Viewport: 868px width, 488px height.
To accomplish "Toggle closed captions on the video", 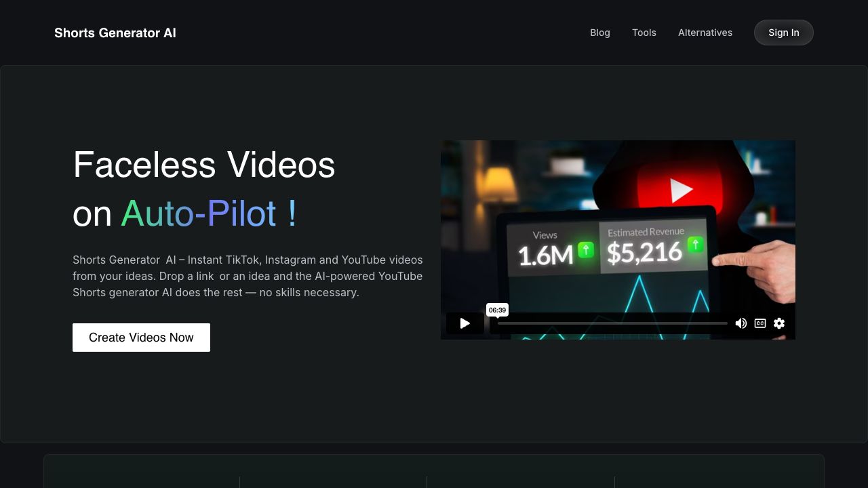I will coord(760,323).
